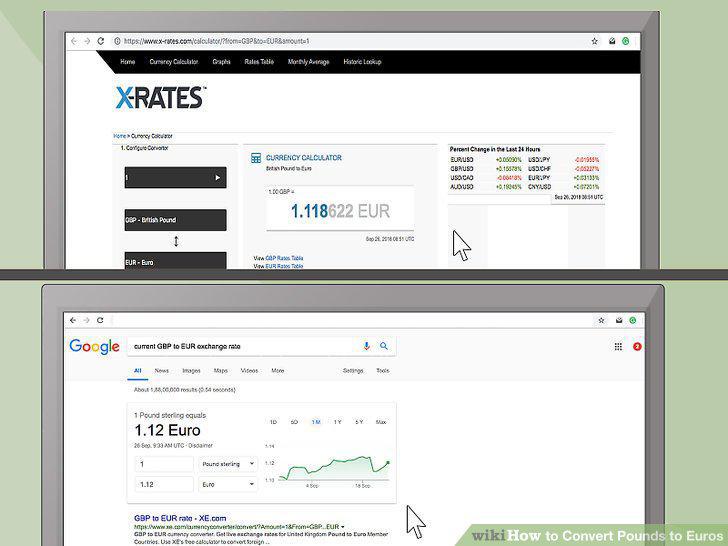Select 1D chart range

pyautogui.click(x=273, y=422)
